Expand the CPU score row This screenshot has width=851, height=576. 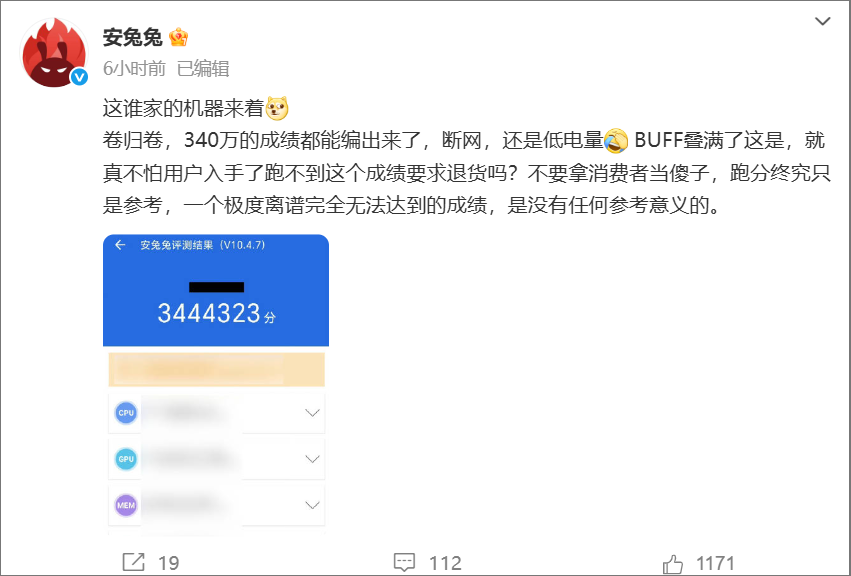click(217, 413)
